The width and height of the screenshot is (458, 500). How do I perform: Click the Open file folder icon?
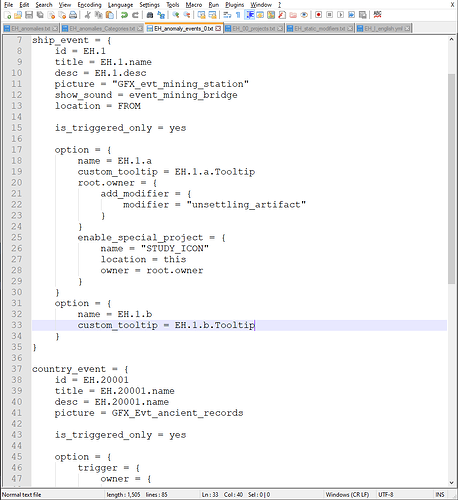[18, 15]
